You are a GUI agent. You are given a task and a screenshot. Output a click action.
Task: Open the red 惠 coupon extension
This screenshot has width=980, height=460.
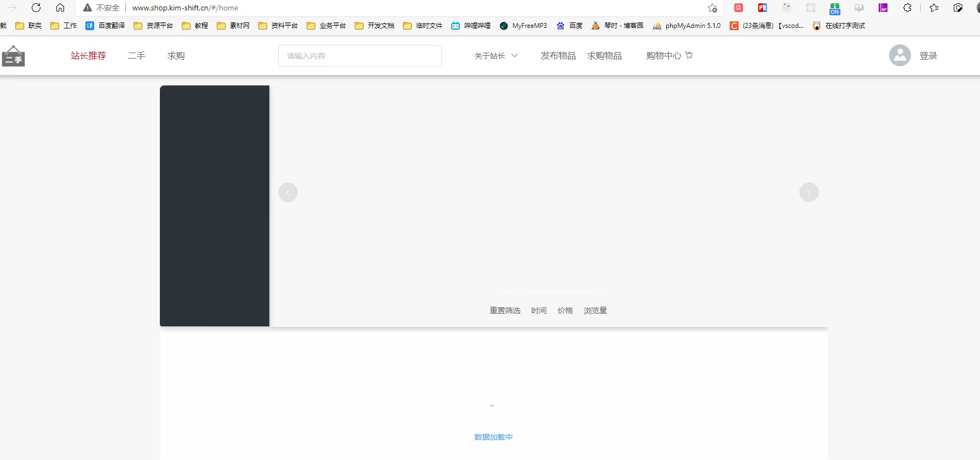[739, 8]
